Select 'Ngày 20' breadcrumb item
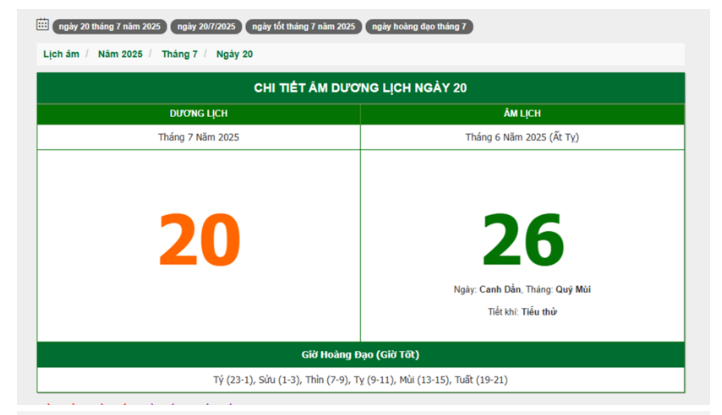Screen dimensions: 722x415 (235, 54)
